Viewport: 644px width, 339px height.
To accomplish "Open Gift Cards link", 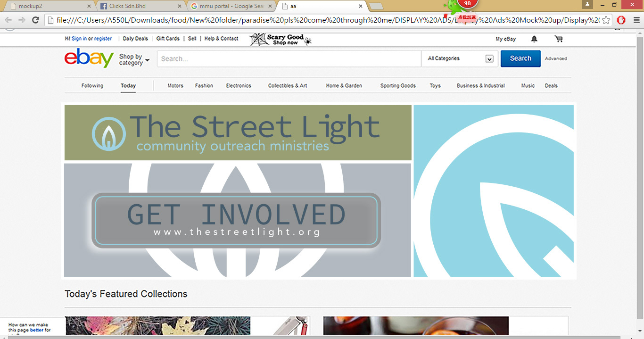I will pyautogui.click(x=168, y=39).
